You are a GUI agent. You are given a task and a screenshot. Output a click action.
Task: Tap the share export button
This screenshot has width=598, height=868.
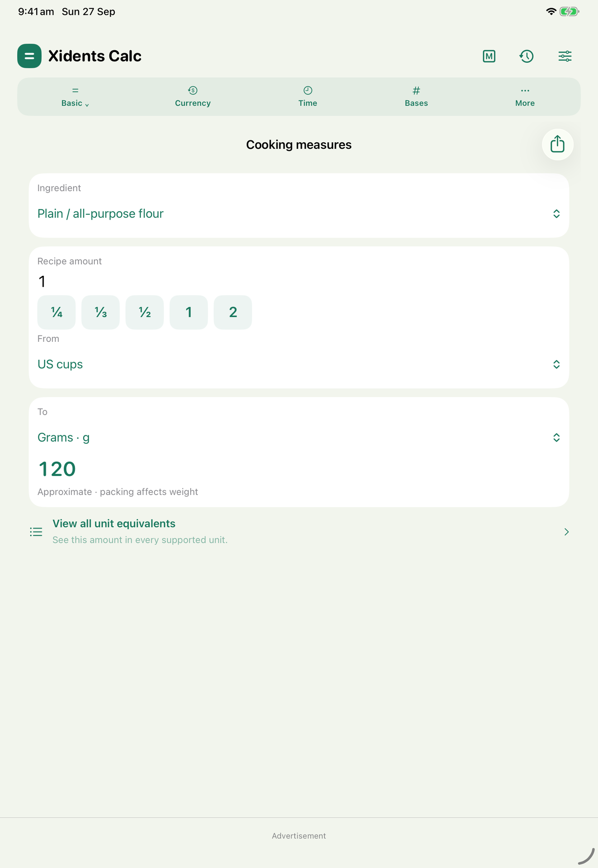[x=558, y=145]
